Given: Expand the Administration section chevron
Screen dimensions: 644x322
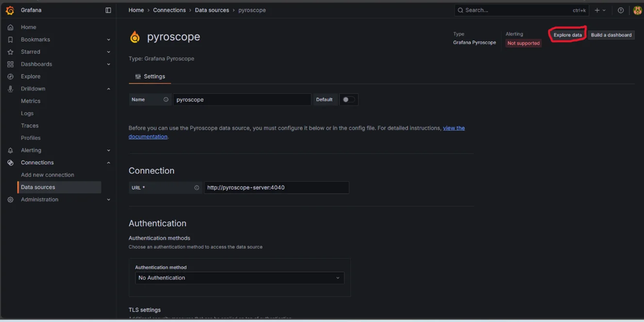Looking at the screenshot, I should (108, 200).
